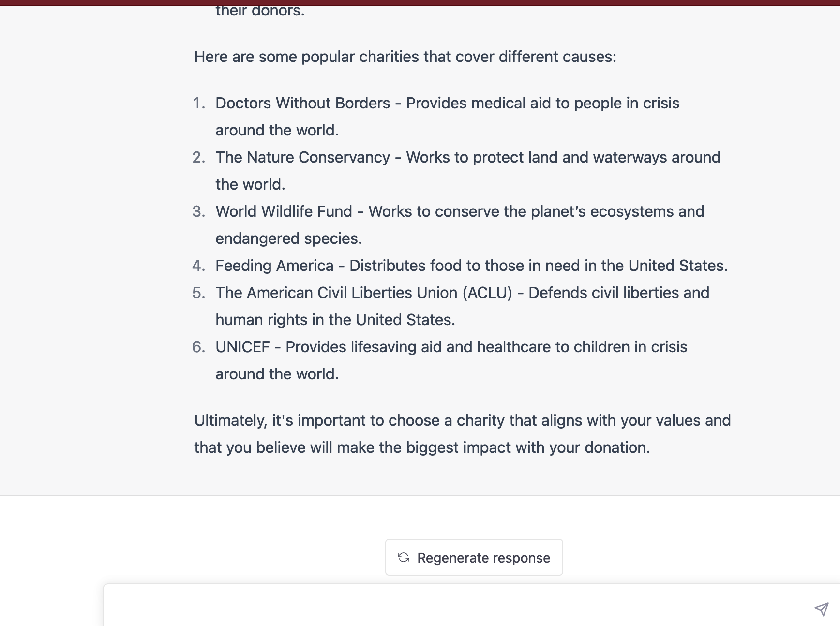Click the 'their donors.' text at top
Image resolution: width=840 pixels, height=626 pixels.
(260, 11)
